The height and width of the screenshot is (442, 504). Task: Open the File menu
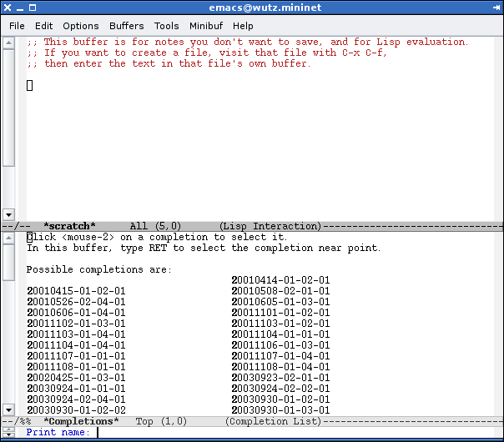click(x=17, y=26)
